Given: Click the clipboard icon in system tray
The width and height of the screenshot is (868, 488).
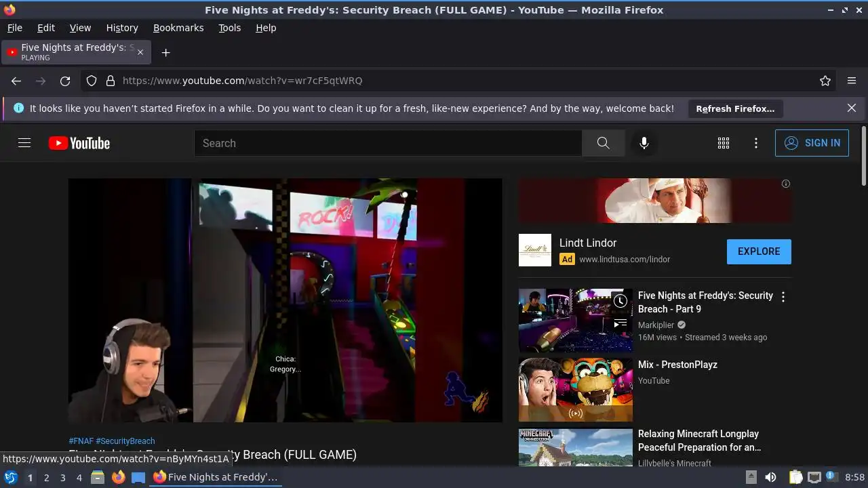Looking at the screenshot, I should [795, 477].
